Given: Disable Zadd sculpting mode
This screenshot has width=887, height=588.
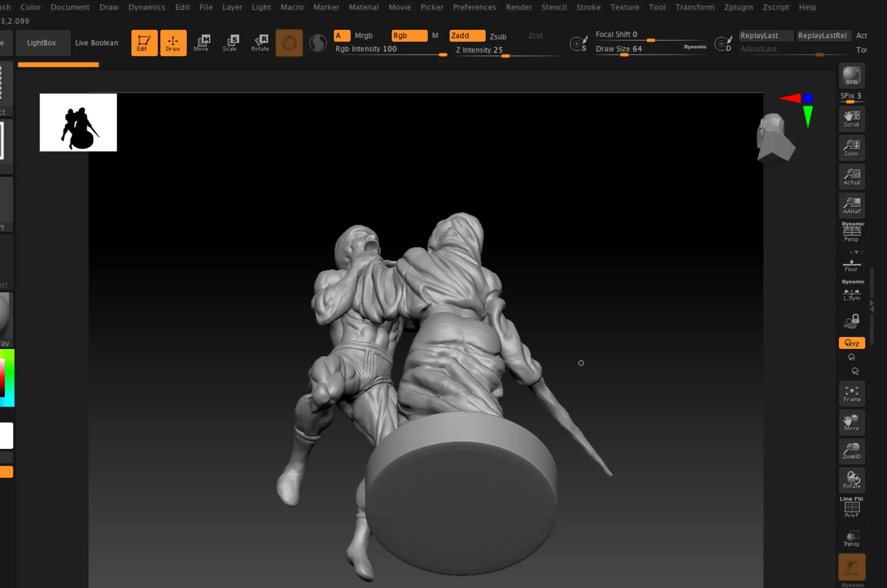Looking at the screenshot, I should click(467, 35).
